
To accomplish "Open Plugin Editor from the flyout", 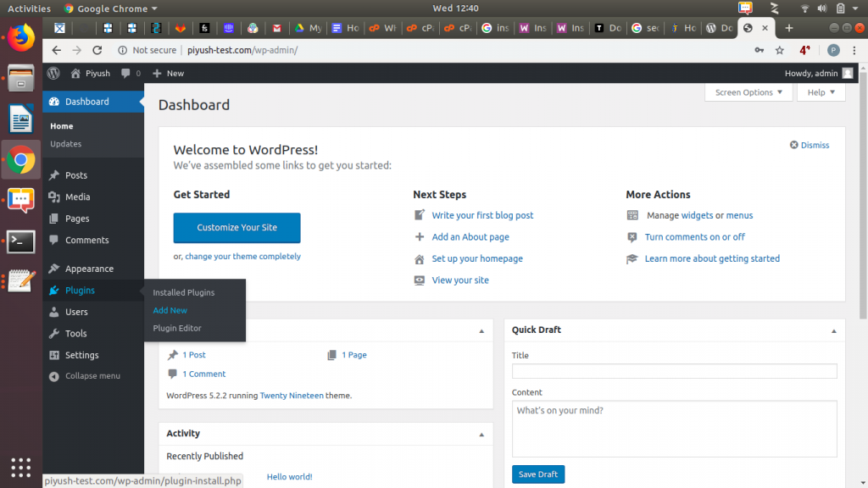I will click(x=177, y=328).
